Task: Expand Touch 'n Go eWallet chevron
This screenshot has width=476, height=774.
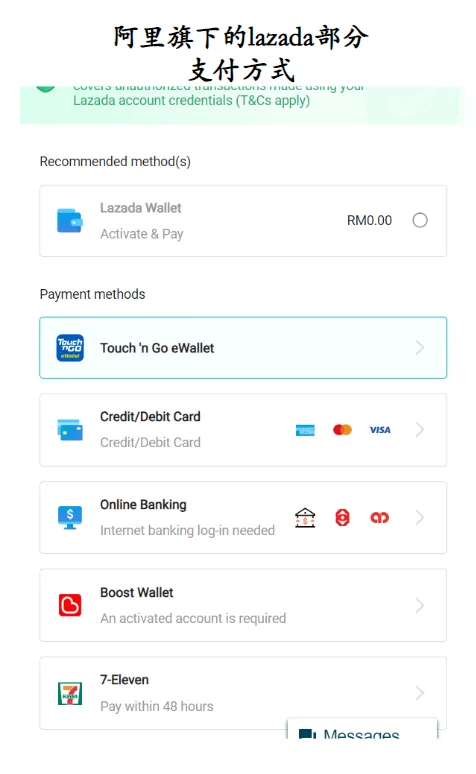Action: tap(420, 348)
